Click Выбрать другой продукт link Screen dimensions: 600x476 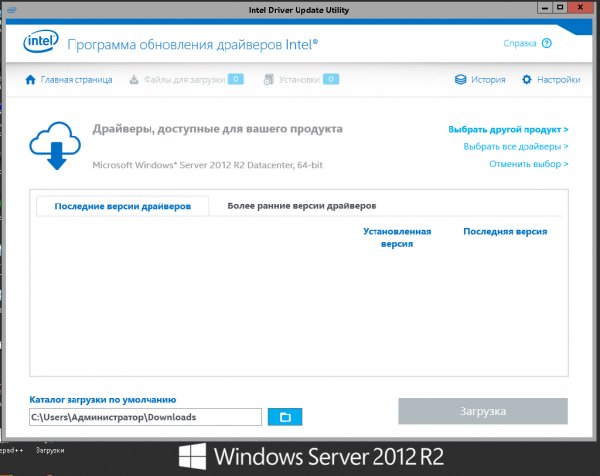pyautogui.click(x=508, y=130)
